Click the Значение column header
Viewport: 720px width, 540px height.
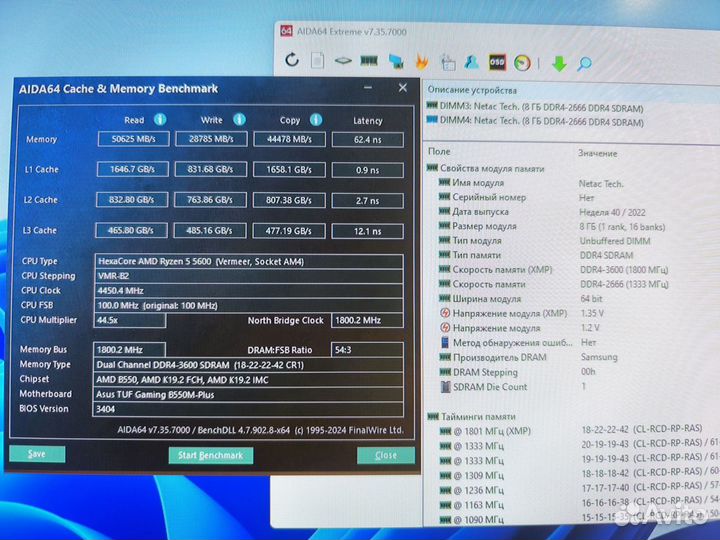click(x=597, y=153)
